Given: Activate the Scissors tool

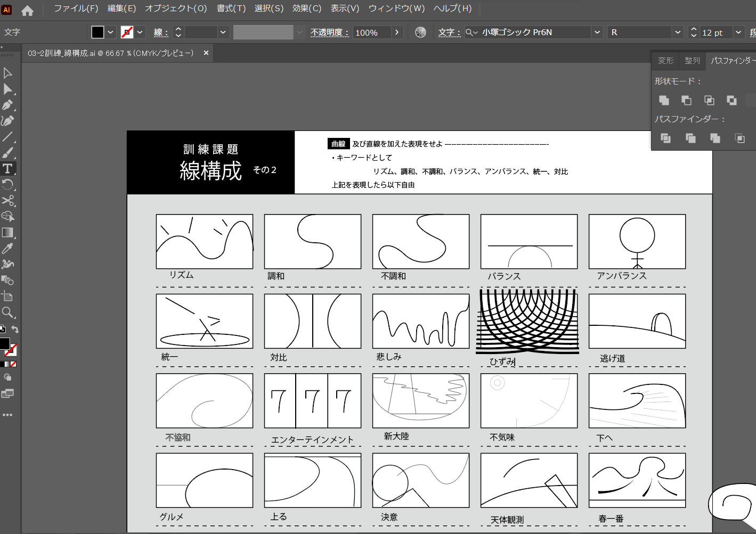Looking at the screenshot, I should click(7, 201).
